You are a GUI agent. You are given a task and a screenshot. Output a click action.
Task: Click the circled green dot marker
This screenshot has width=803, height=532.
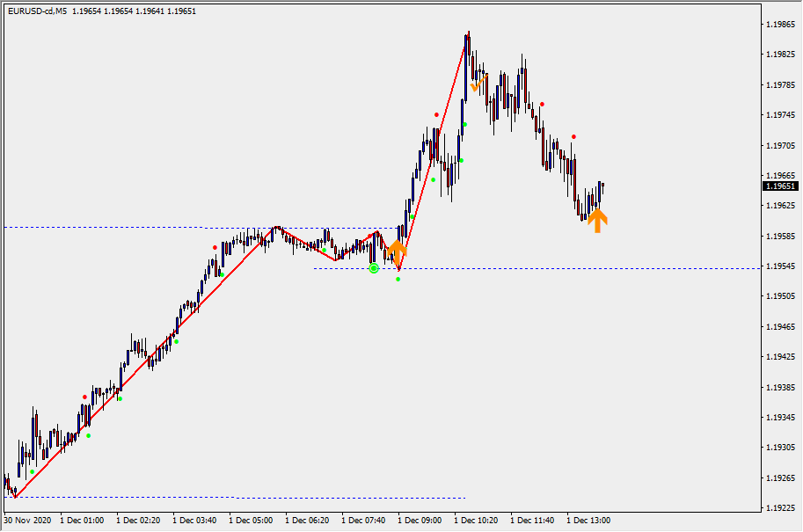(374, 267)
